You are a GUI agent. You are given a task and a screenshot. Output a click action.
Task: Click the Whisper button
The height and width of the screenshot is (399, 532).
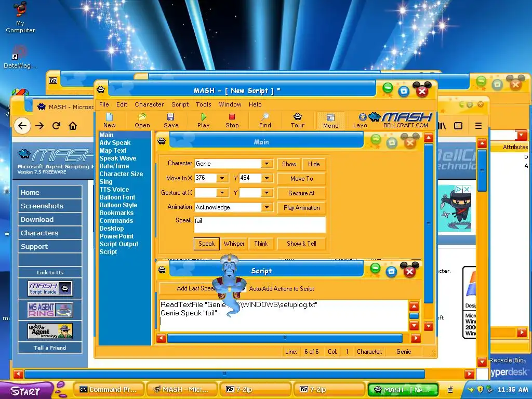(234, 244)
